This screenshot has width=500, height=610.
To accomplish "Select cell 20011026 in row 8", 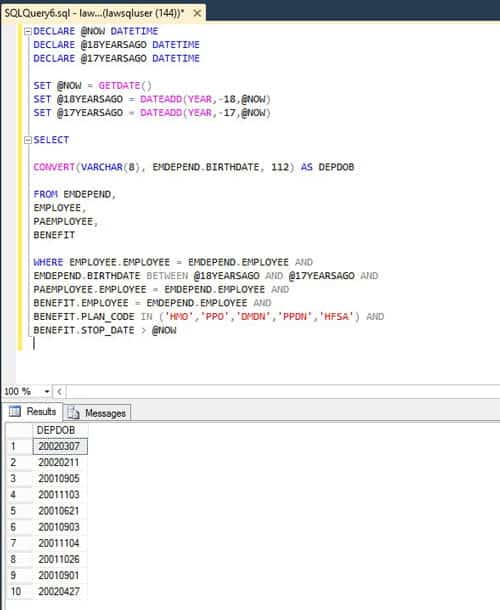I will (60, 559).
